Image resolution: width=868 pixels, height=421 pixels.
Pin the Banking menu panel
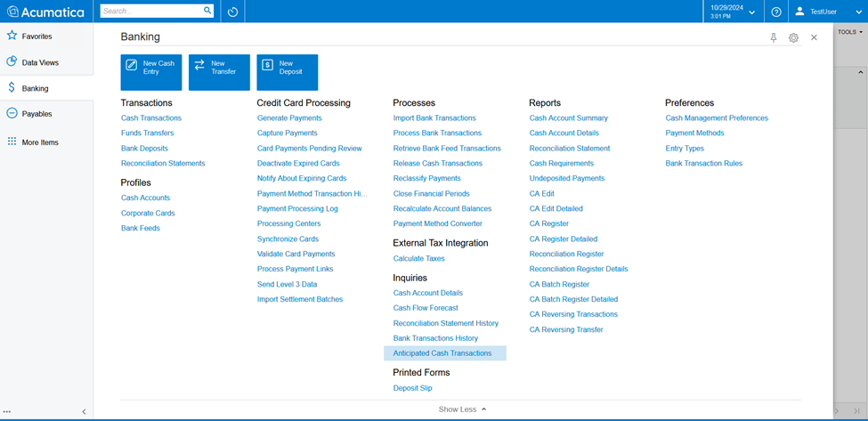click(x=774, y=37)
